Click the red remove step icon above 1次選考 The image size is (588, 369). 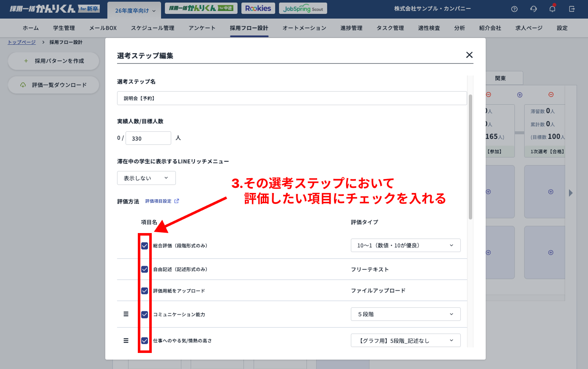pos(551,95)
